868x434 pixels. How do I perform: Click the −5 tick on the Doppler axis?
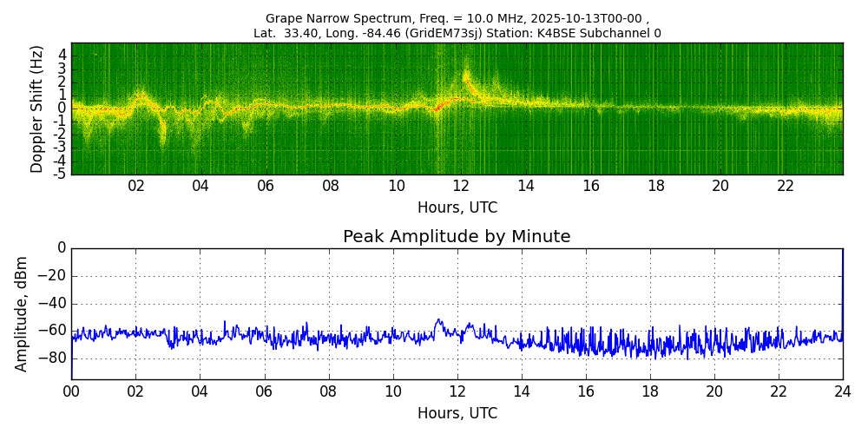[x=60, y=174]
